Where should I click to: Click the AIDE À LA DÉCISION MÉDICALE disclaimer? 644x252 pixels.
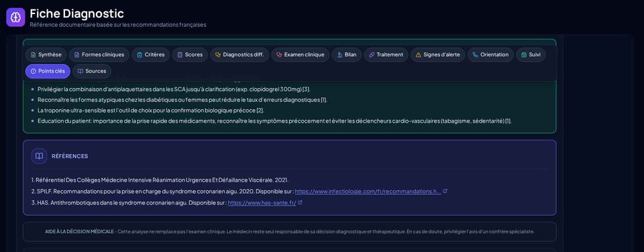tap(290, 231)
